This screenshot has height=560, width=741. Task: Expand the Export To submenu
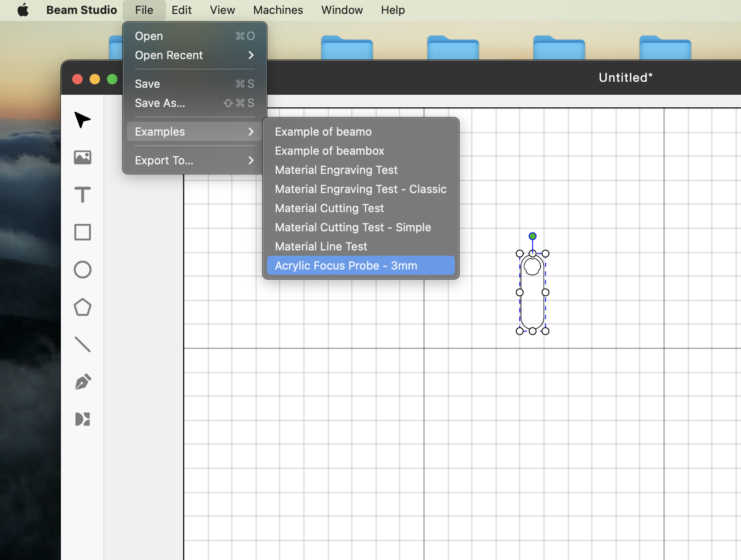coord(164,160)
